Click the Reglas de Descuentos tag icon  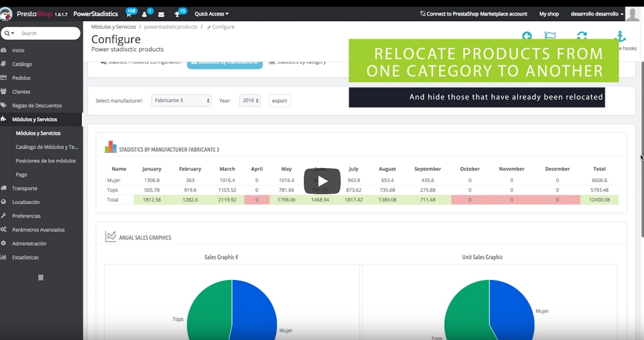tap(4, 105)
